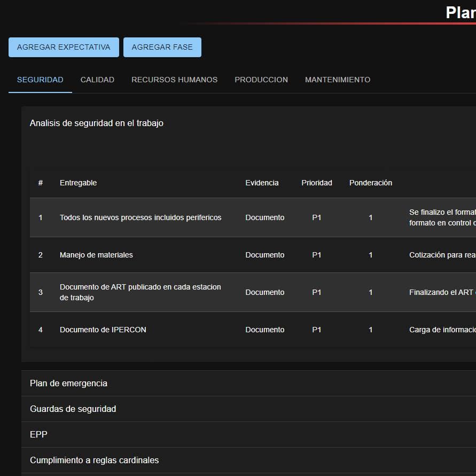Expand the EPP section
Viewport: 476px width, 476px height.
tap(38, 435)
